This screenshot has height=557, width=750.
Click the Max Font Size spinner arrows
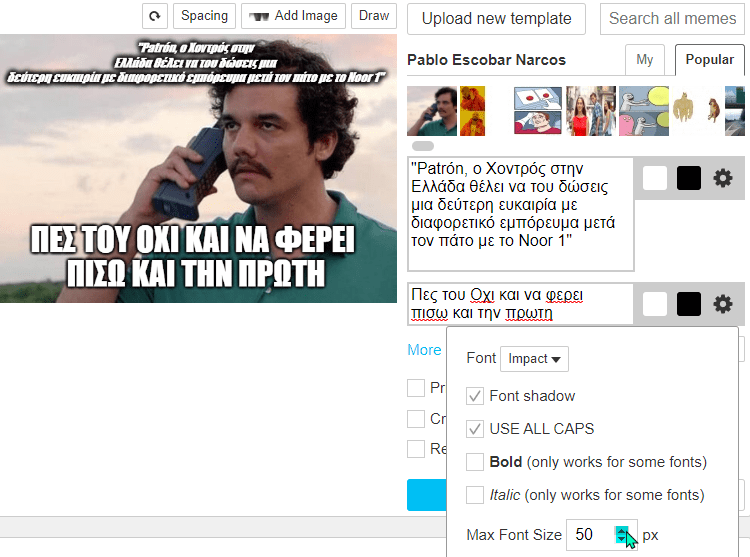tap(621, 535)
